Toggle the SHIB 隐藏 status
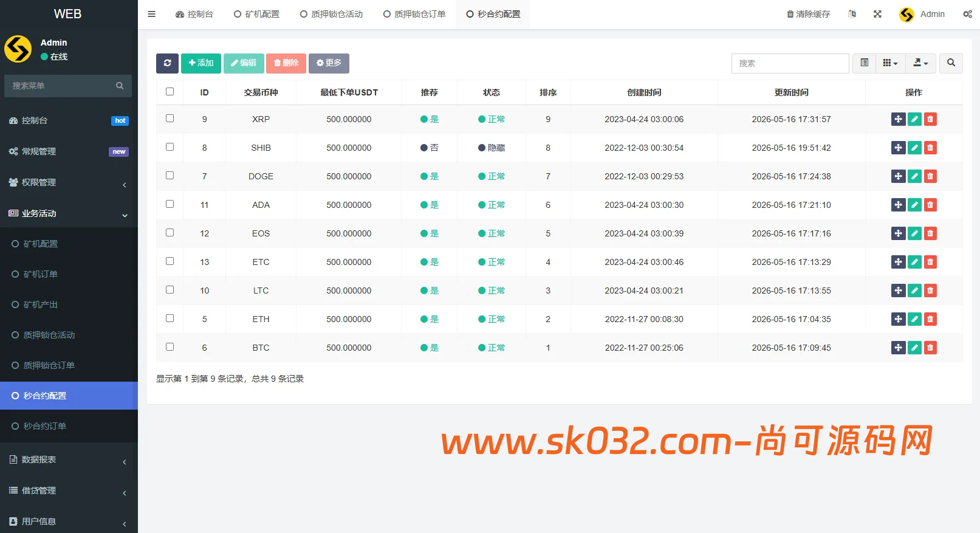The image size is (980, 533). click(x=492, y=148)
